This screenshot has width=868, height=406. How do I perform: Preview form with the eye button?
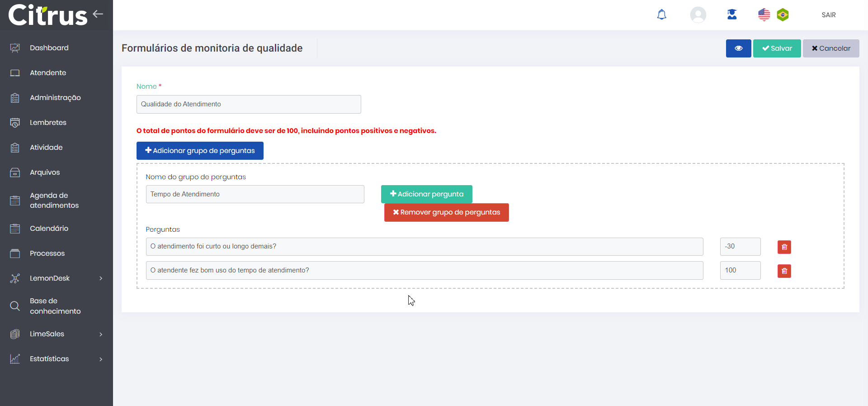738,48
